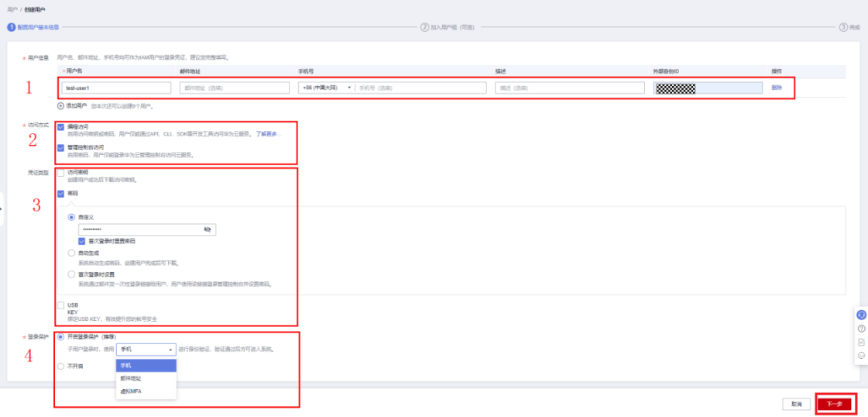Open the help question mark icon
868x417 pixels.
click(x=861, y=329)
